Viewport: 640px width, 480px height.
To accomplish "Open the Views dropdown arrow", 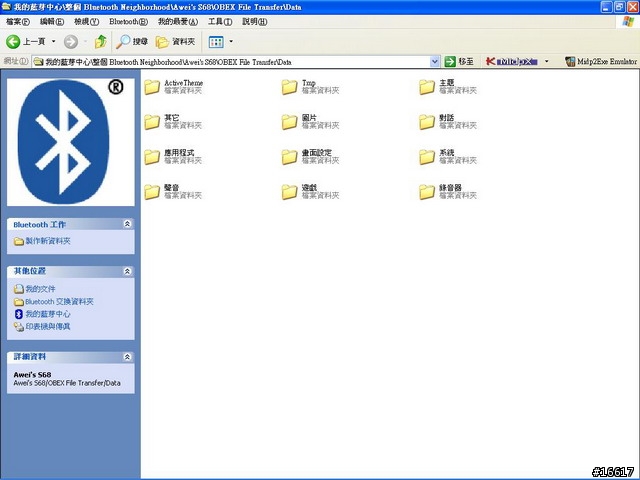I will (231, 42).
